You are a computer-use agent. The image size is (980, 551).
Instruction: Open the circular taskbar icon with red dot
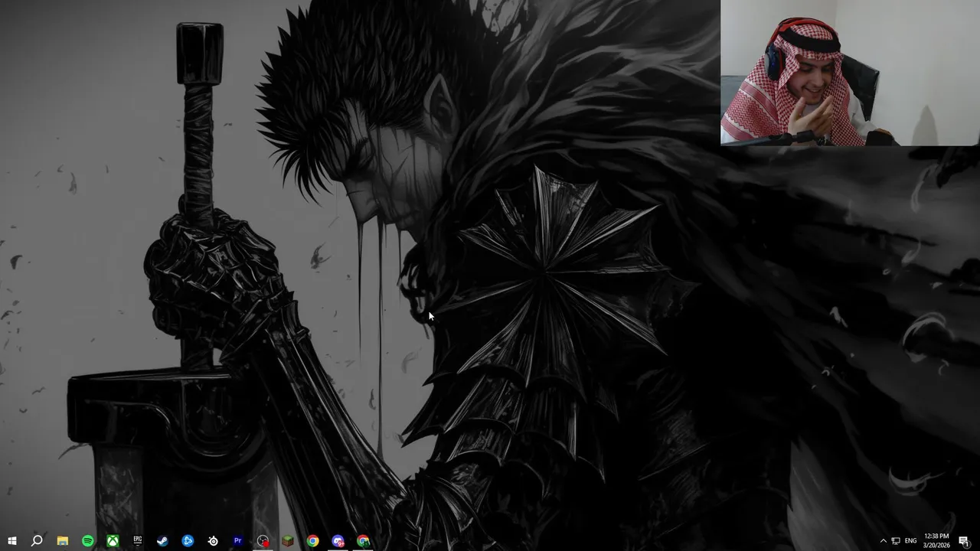(x=263, y=541)
